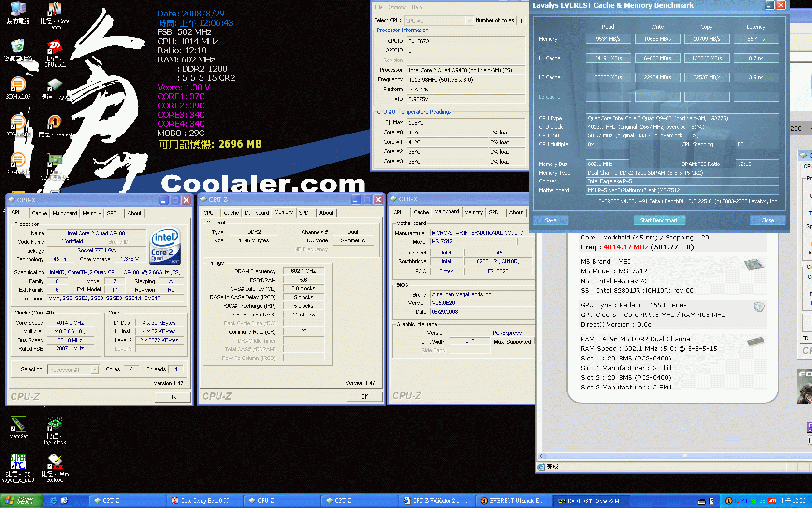Viewport: 812px width, 508px height.
Task: Open the Recycle Bin (資源回收筒) desktop icon
Action: pos(18,51)
